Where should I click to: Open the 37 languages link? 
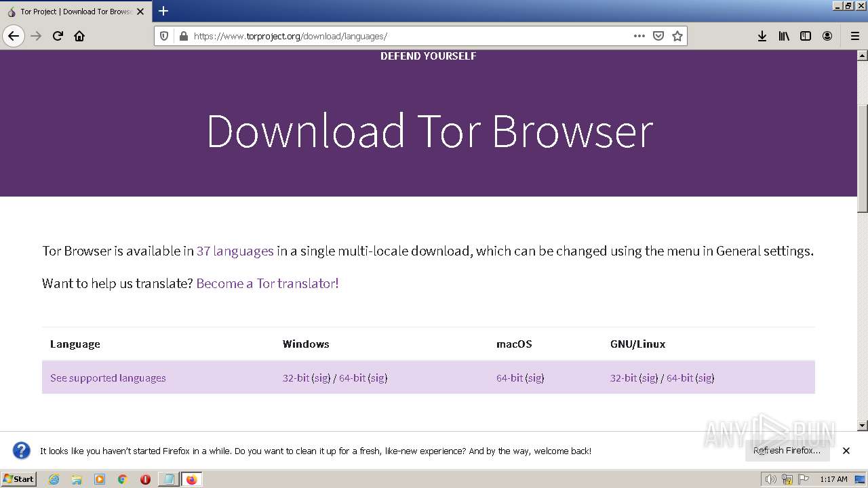(235, 251)
